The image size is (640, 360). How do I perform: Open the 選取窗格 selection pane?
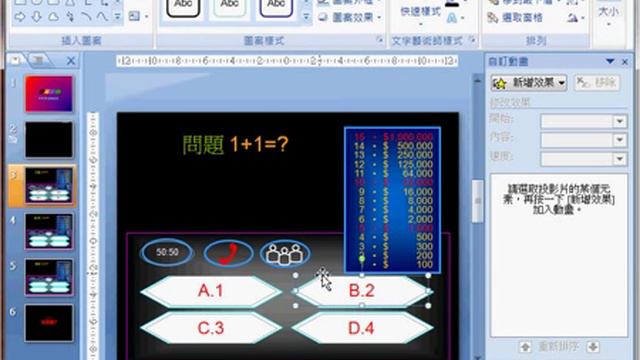click(515, 18)
